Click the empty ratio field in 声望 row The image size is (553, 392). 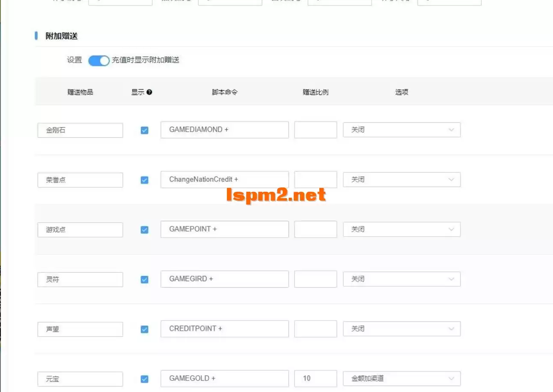point(315,329)
